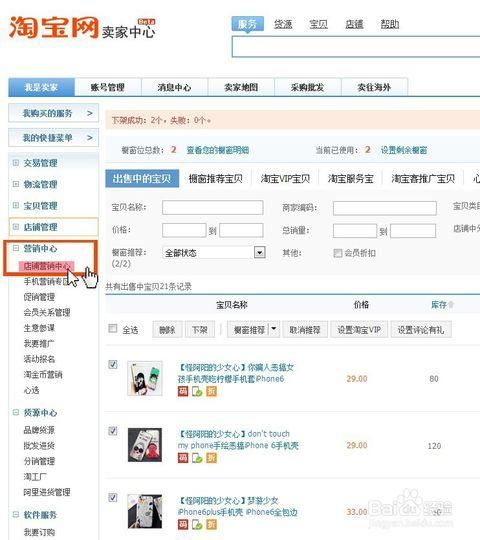Open the don't touch my phone thumbnail
480x540 pixels.
point(145,445)
